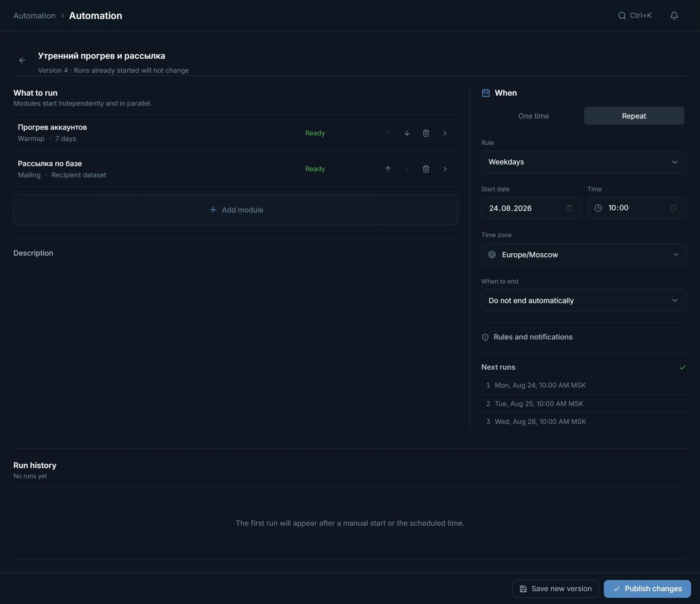700x604 pixels.
Task: Open Прогрев аккаунтов module details chevron
Action: coord(445,133)
